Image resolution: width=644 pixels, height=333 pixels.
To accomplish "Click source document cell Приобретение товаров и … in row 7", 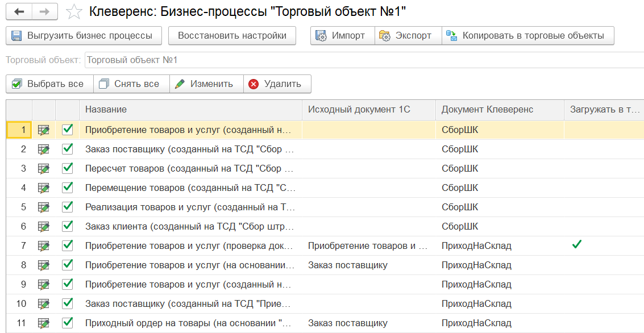I will point(369,246).
